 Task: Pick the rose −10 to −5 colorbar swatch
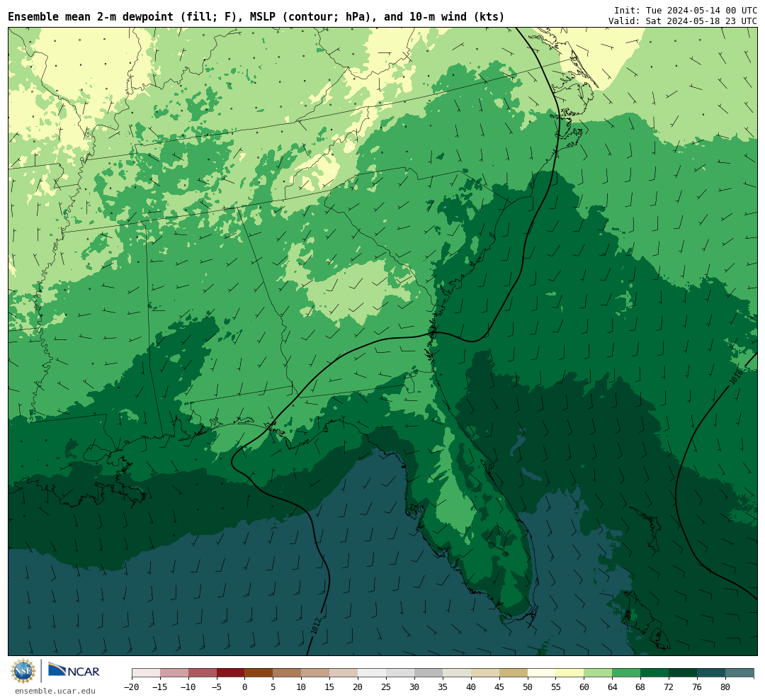click(203, 673)
